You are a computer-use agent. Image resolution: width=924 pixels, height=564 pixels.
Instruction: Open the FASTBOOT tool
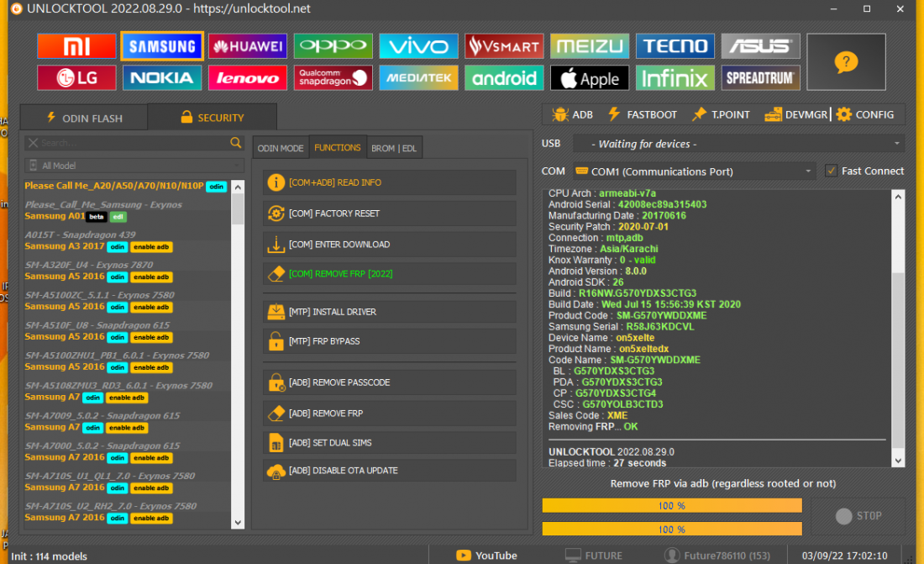(x=643, y=114)
